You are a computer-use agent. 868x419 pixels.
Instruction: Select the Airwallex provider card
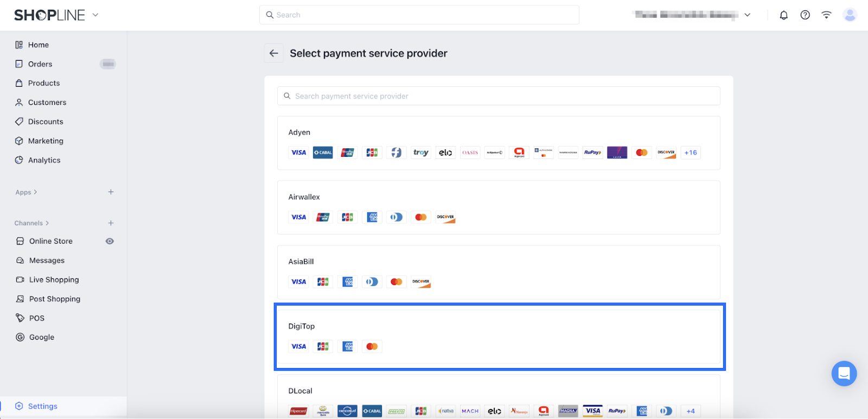[x=499, y=207]
